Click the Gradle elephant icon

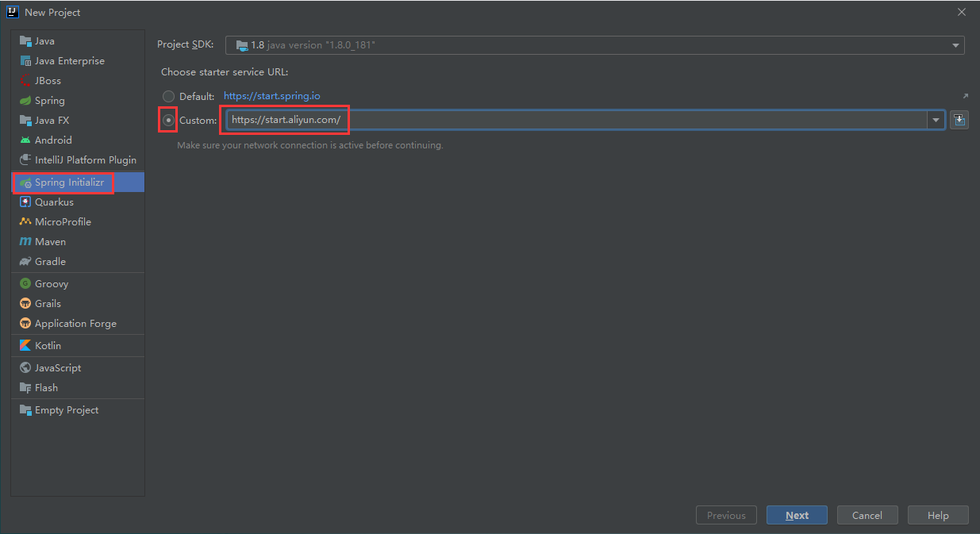25,262
